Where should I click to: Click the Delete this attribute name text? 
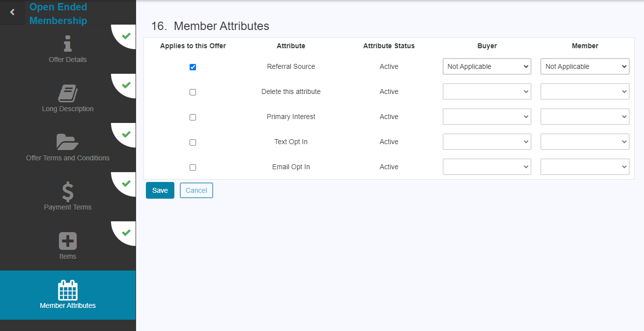(291, 91)
